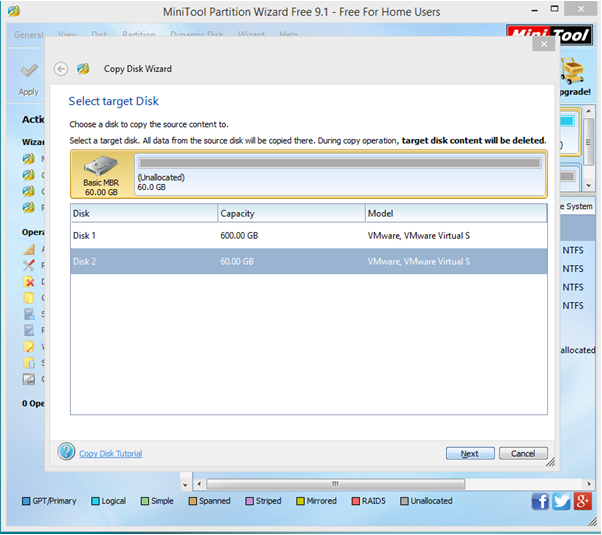Maximize the MiniTool Partition Wizard window
This screenshot has width=602, height=535.
point(554,8)
